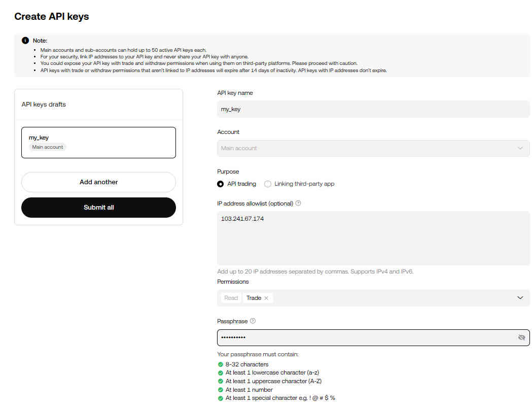Click the Add another button
The image size is (532, 408).
pos(98,182)
